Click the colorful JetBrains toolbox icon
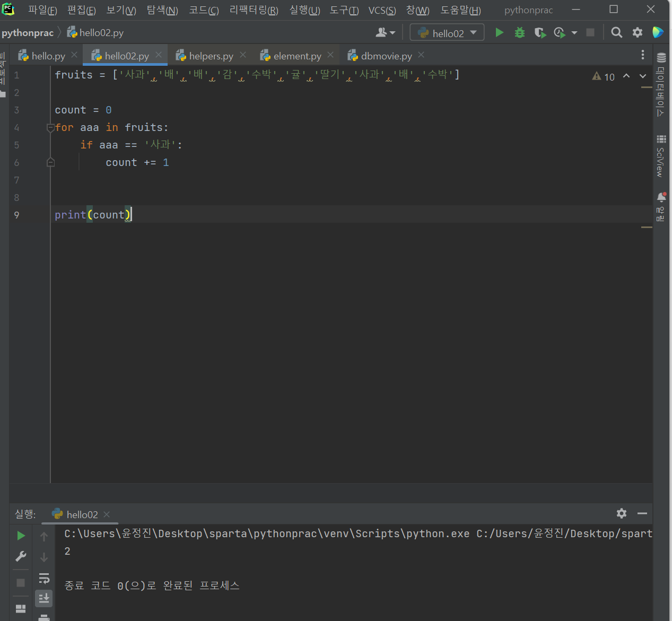Screen dimensions: 672x621 click(658, 33)
